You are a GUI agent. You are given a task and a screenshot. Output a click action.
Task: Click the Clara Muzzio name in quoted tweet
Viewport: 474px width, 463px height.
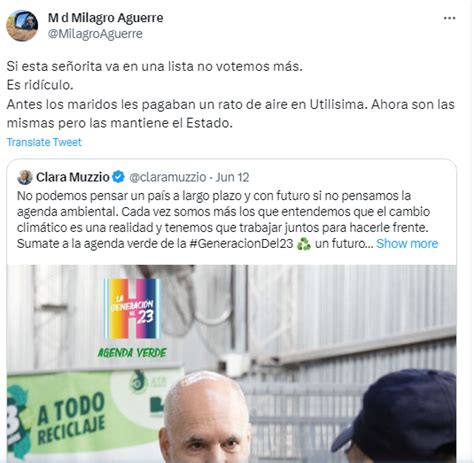(x=73, y=177)
